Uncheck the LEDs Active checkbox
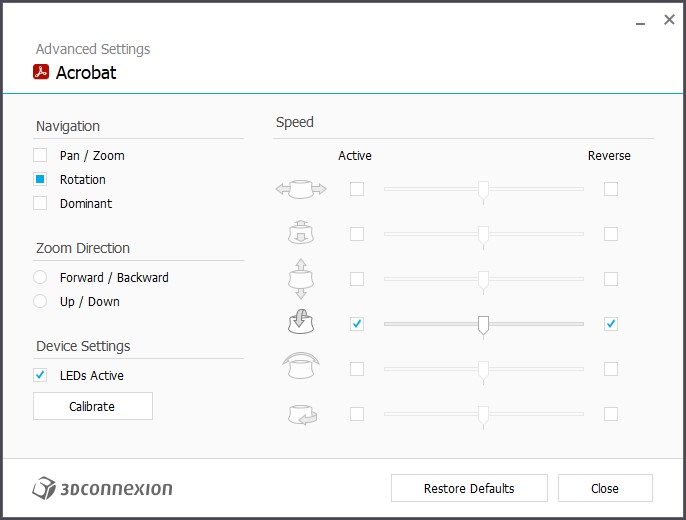 (x=40, y=375)
